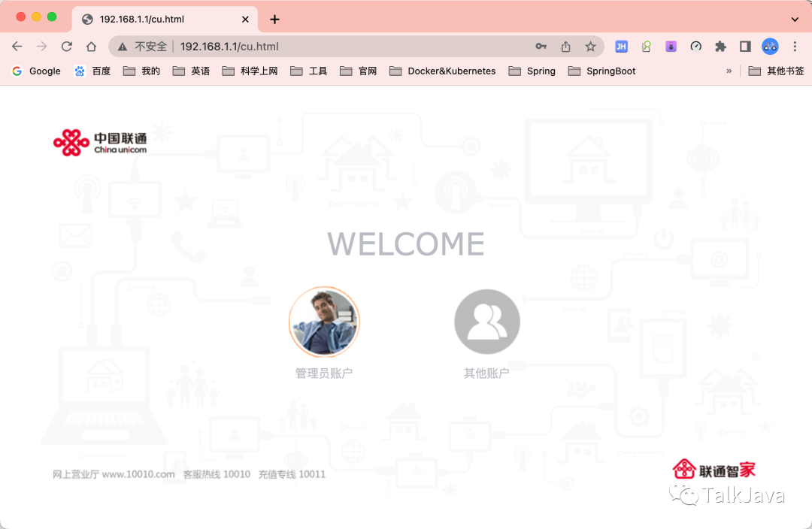Open the SpringBoot bookmark folder
812x529 pixels.
pyautogui.click(x=602, y=71)
